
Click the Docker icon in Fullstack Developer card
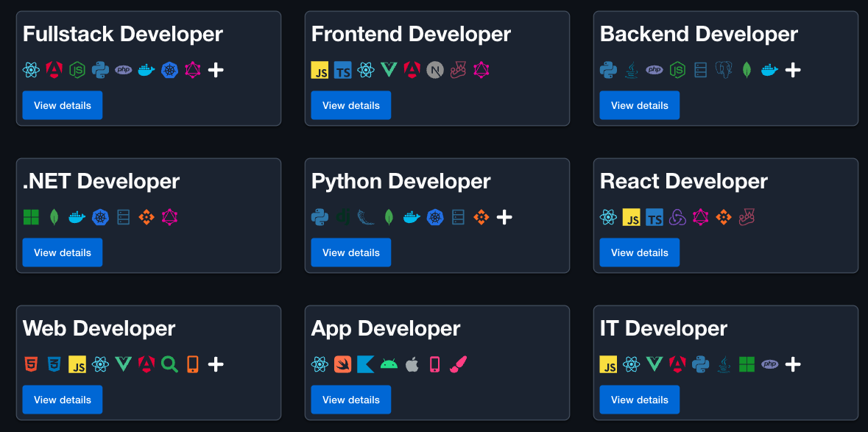tap(147, 70)
